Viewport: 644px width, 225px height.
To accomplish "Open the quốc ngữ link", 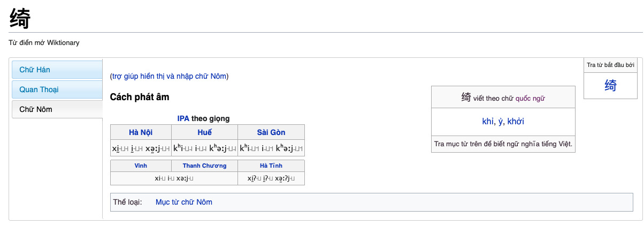I will 530,98.
